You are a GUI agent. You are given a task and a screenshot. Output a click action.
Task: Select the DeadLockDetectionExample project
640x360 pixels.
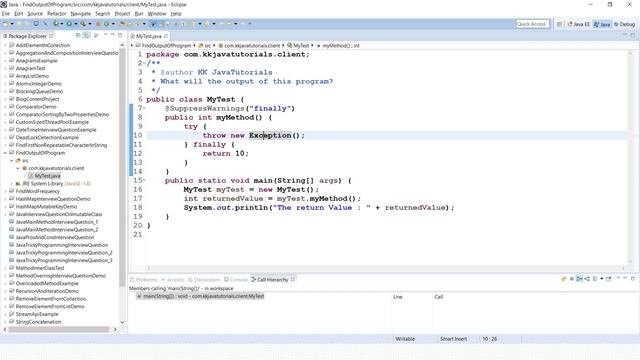[x=47, y=138]
